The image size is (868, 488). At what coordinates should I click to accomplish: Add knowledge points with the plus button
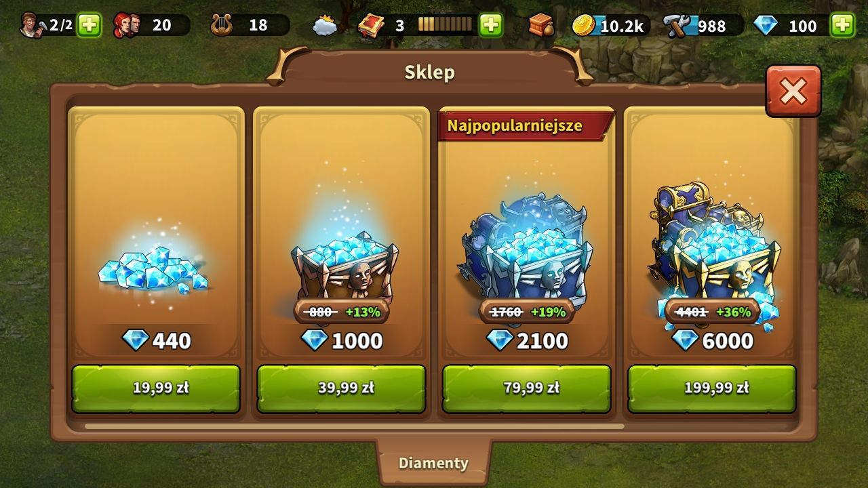pyautogui.click(x=491, y=26)
